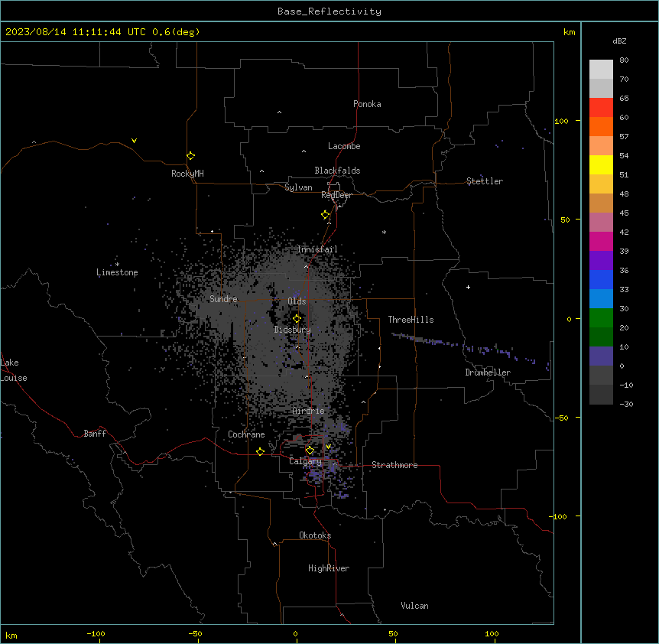
Task: Click the Sundre town label
Action: coord(223,299)
